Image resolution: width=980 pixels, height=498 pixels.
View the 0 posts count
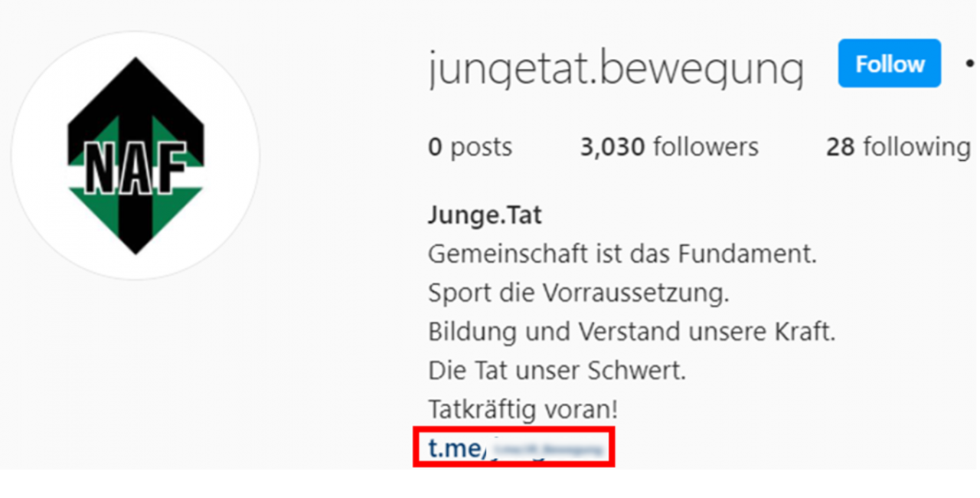click(x=470, y=146)
